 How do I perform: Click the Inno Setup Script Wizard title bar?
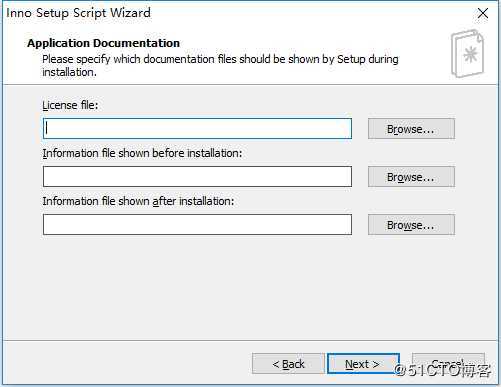(x=233, y=13)
